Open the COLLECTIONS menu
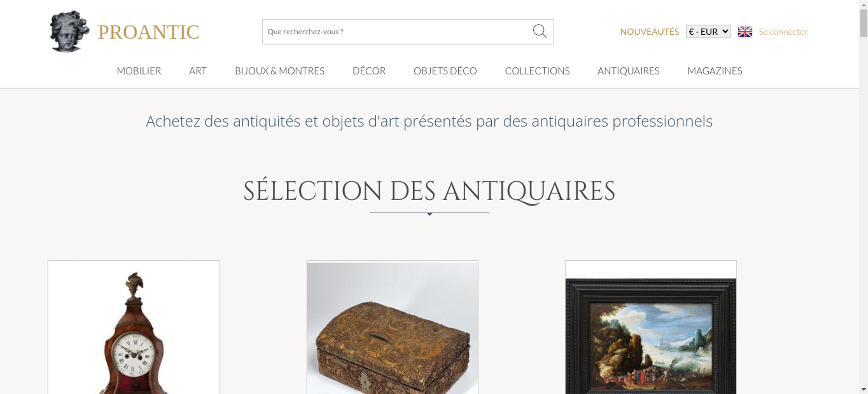 click(x=537, y=71)
